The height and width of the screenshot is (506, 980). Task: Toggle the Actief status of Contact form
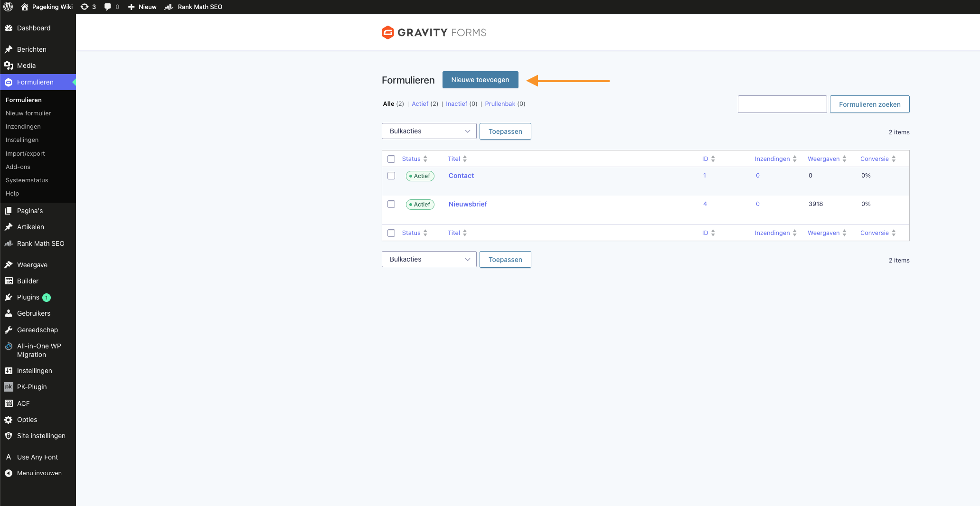[x=420, y=176]
